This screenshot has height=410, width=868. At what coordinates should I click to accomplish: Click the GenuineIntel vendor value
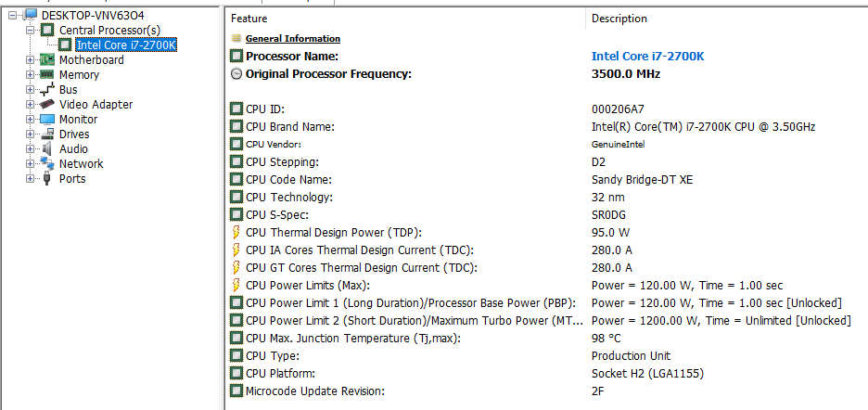[x=619, y=145]
